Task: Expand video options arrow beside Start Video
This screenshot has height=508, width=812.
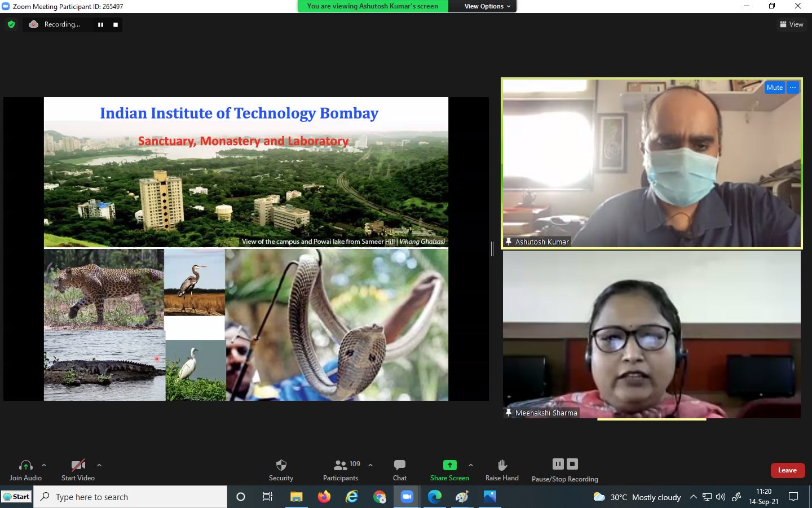Action: point(99,466)
